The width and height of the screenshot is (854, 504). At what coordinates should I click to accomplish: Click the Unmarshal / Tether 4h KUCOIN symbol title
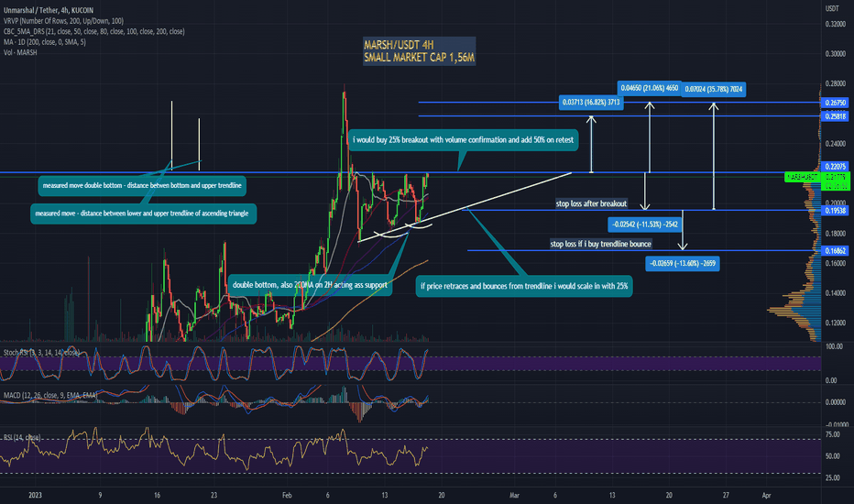tap(49, 10)
